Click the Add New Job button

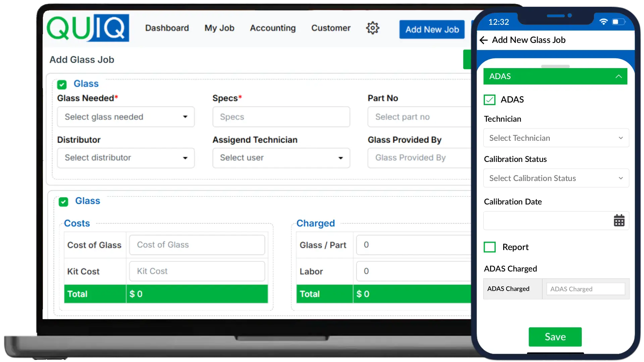click(x=432, y=29)
